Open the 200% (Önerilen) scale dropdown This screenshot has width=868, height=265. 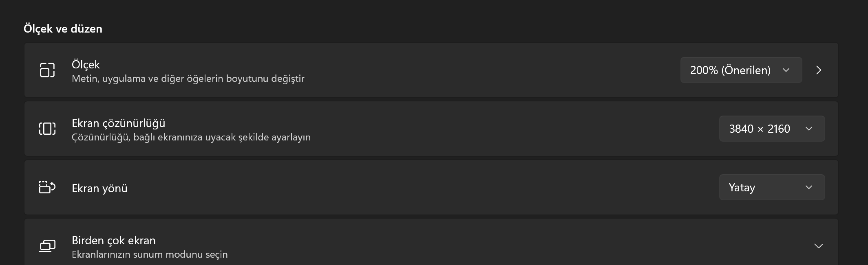[730, 70]
